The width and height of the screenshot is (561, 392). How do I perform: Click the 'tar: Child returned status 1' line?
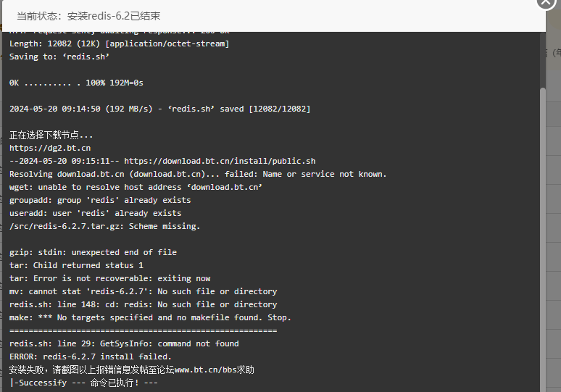tap(76, 265)
